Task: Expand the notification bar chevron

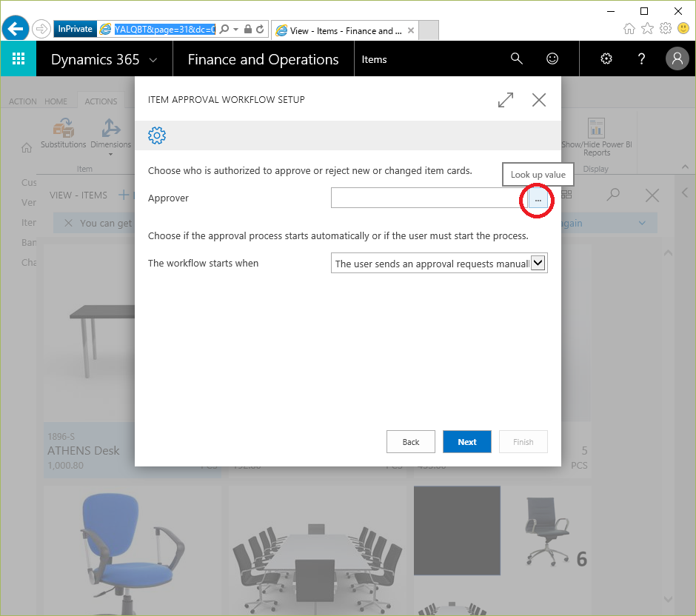Action: [x=642, y=223]
